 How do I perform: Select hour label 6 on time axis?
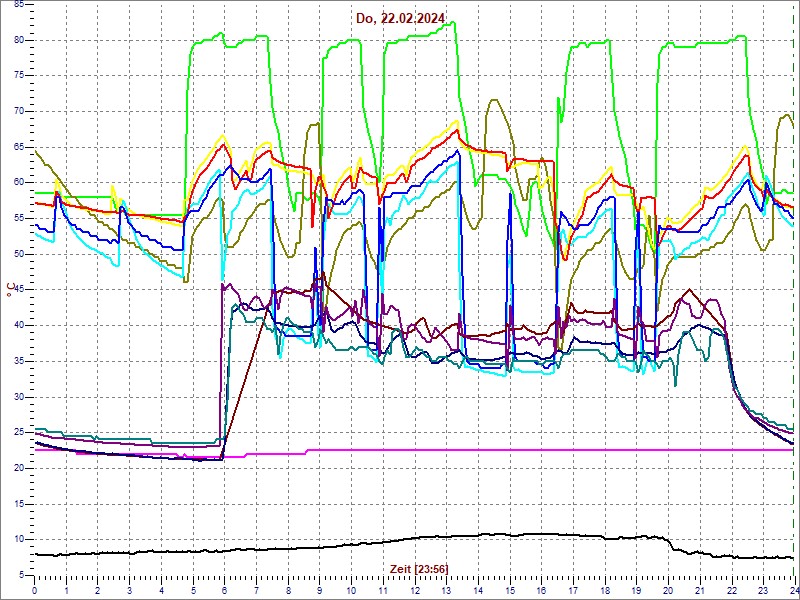[224, 590]
